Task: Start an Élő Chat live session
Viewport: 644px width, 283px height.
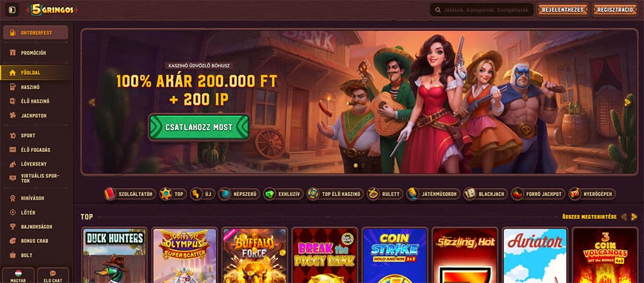Action: pos(53,276)
